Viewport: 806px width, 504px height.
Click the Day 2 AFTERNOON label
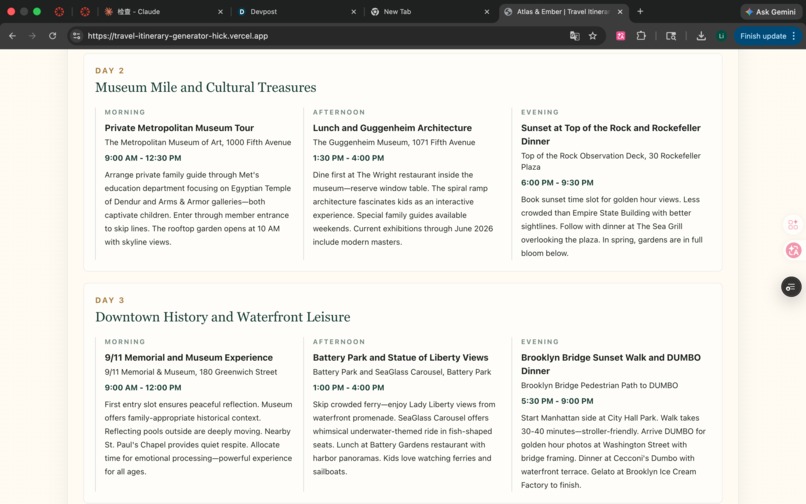tap(339, 112)
